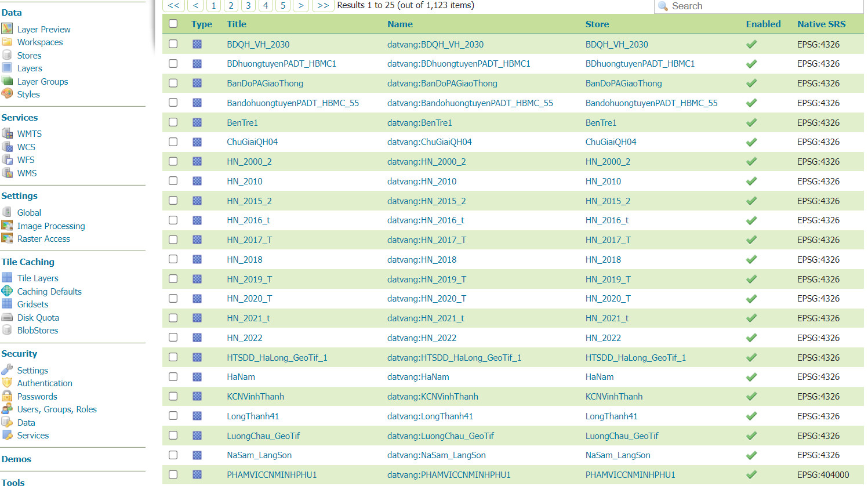Click the Disk Quota icon

[7, 317]
